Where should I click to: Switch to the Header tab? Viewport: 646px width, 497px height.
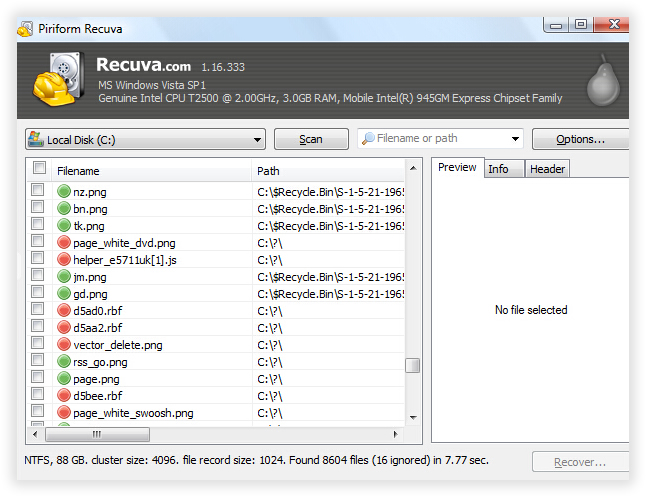[x=547, y=169]
